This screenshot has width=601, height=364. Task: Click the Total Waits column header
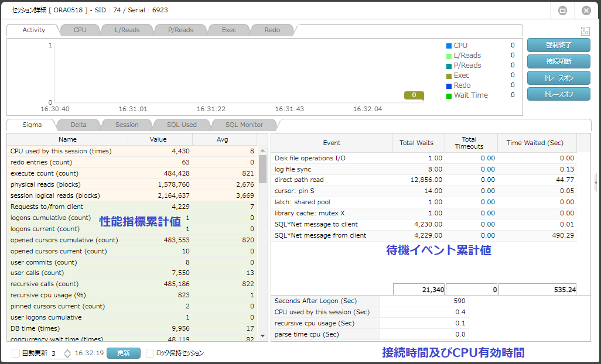point(418,143)
